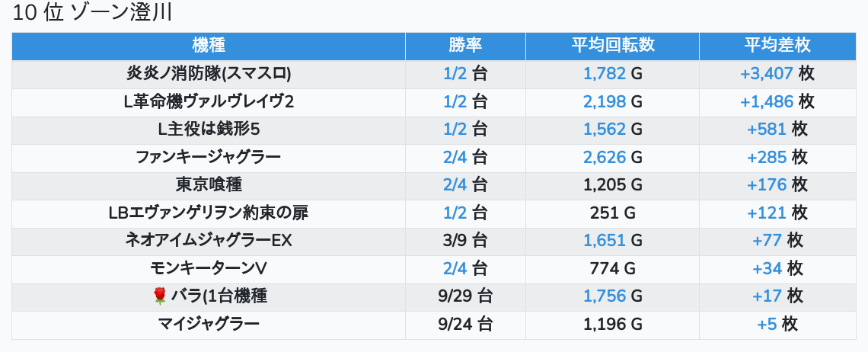Open the 炎炎ノ消防隊(スマスロ) machine row
Screen dimensions: 868x352
point(209,74)
